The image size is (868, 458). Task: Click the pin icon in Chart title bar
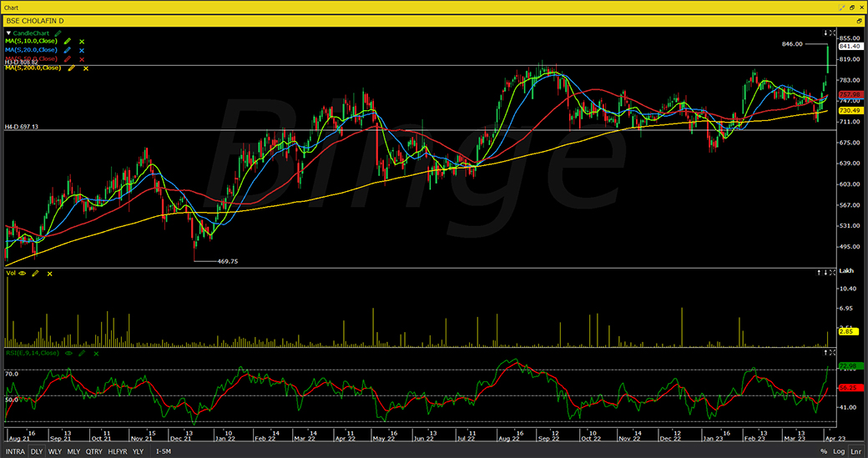click(842, 8)
